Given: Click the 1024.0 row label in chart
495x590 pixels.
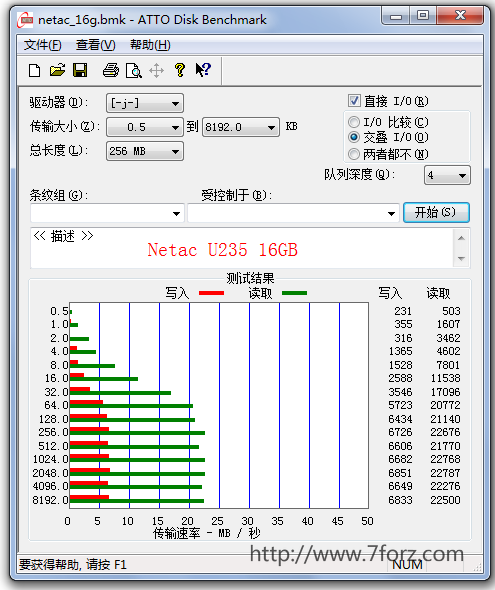Looking at the screenshot, I should point(50,459).
